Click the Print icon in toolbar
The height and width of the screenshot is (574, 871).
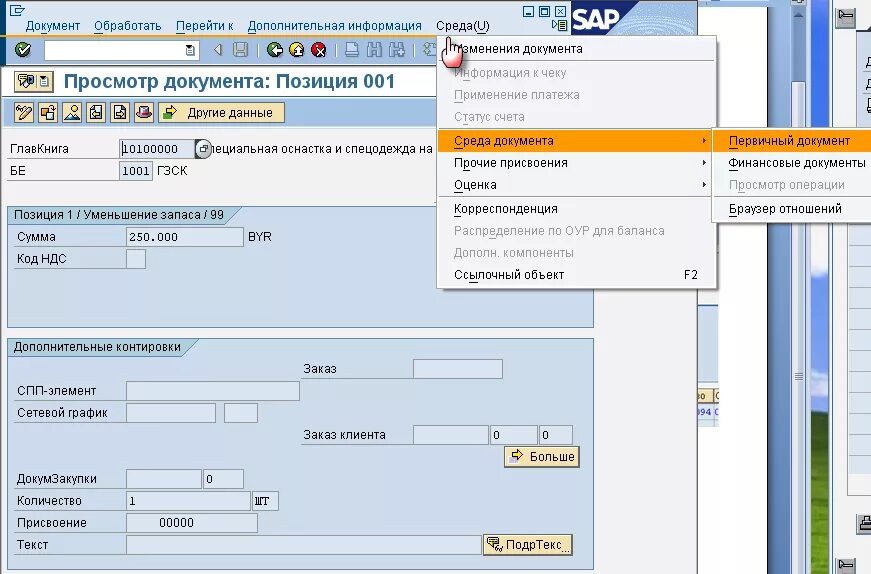click(352, 50)
